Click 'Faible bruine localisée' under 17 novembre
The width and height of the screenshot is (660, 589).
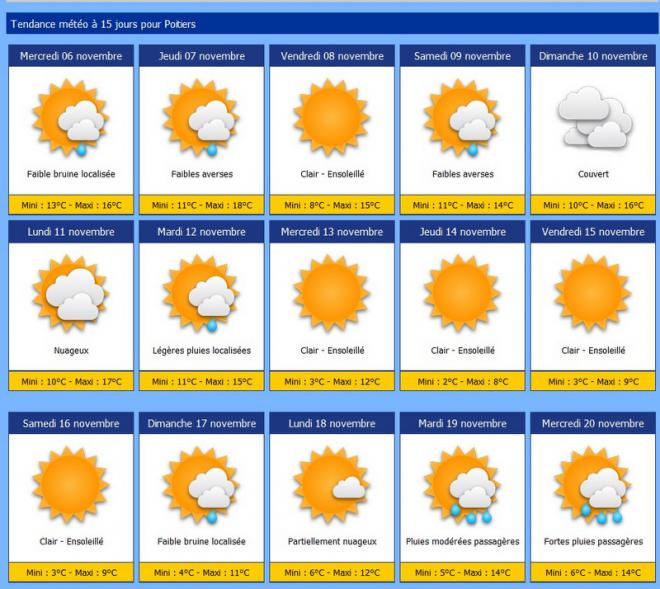(202, 541)
